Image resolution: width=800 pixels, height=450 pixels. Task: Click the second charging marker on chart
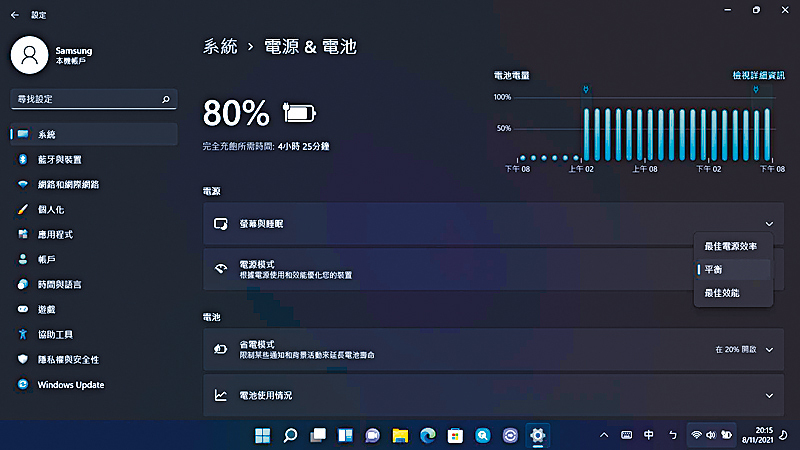pos(756,89)
